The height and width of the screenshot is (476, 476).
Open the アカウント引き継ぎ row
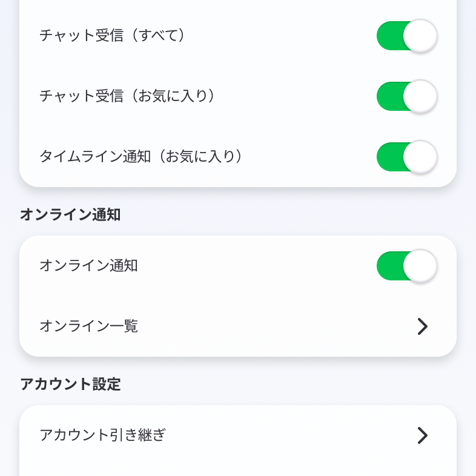coord(237,435)
